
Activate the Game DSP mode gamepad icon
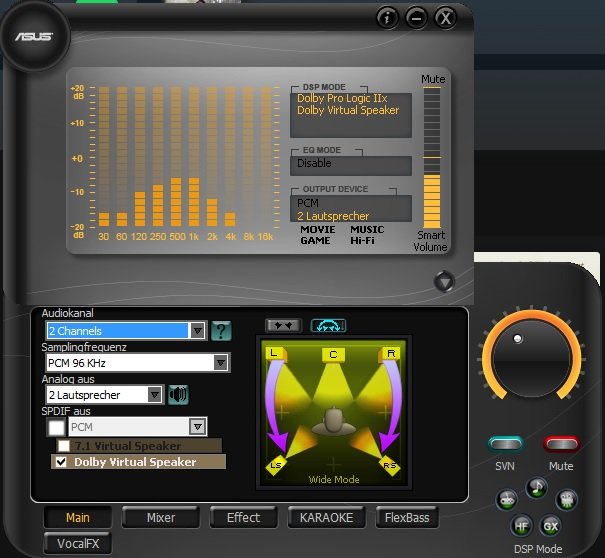(507, 500)
